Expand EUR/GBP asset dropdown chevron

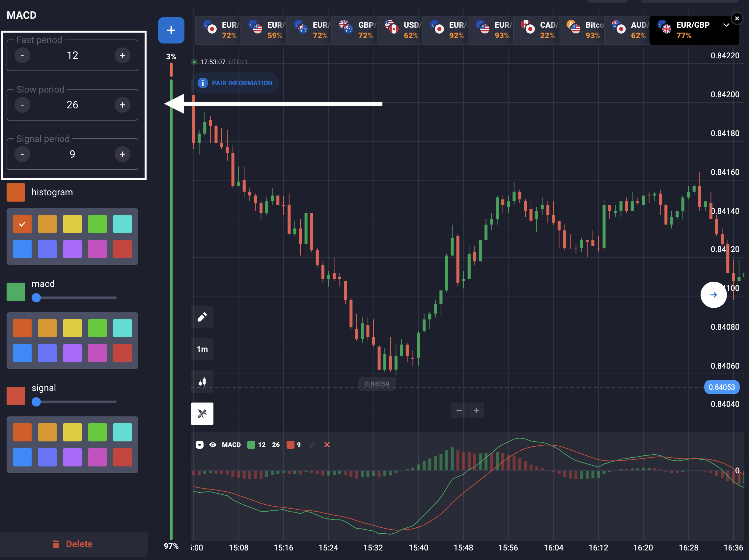(726, 25)
